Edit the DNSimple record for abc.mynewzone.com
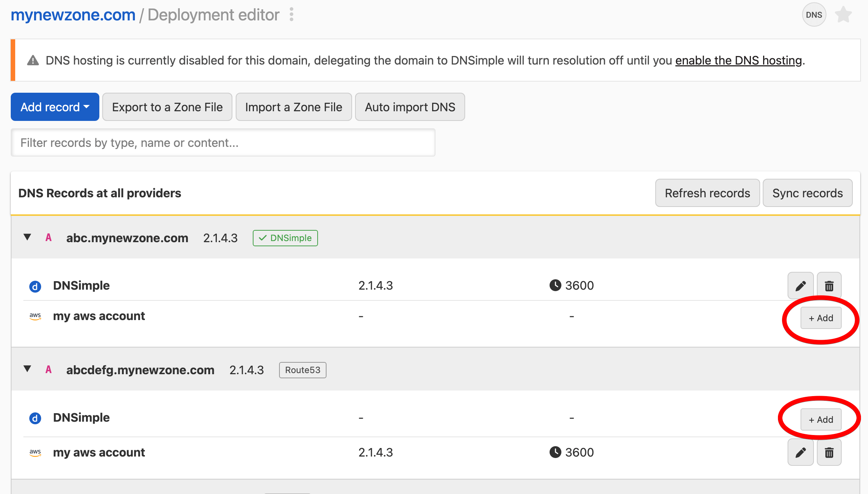This screenshot has width=868, height=494. click(x=800, y=286)
